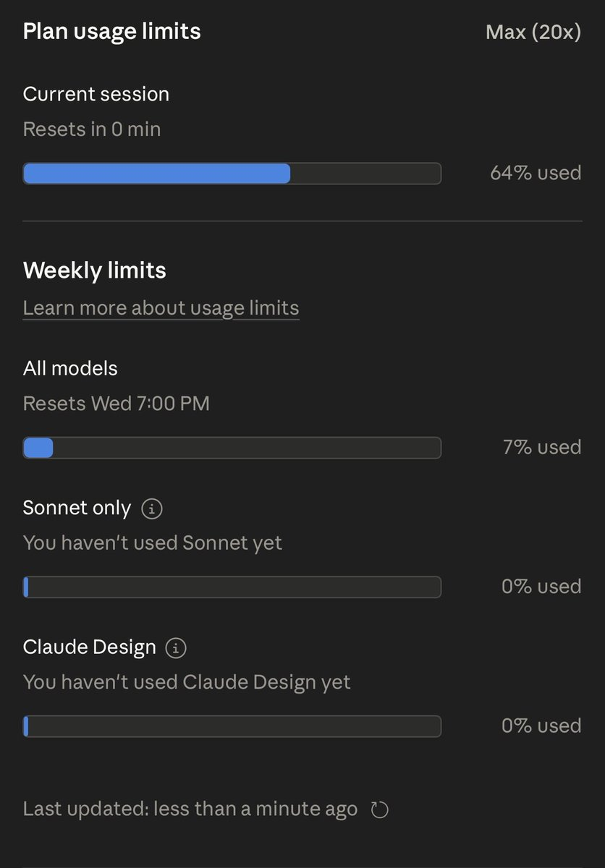Click the Current session label
Screen dimensions: 605x868
coord(96,94)
